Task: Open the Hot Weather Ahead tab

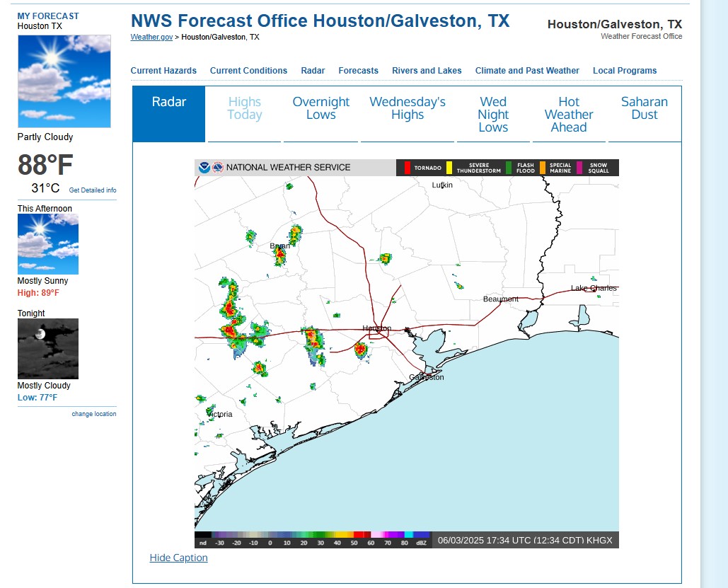Action: click(x=568, y=115)
